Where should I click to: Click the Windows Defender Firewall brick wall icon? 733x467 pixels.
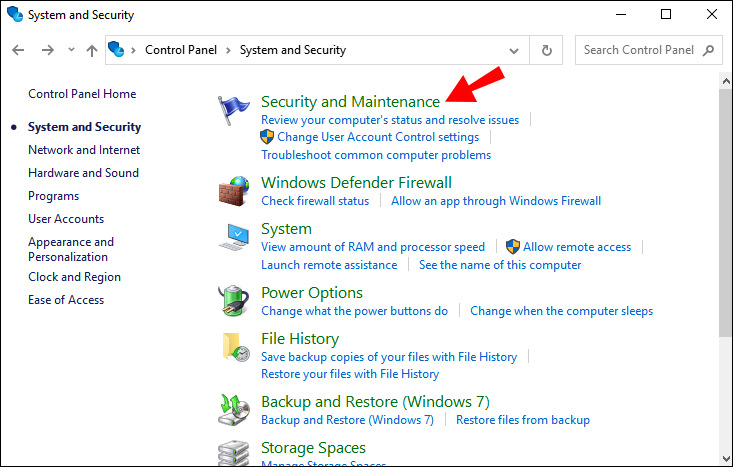pyautogui.click(x=234, y=191)
